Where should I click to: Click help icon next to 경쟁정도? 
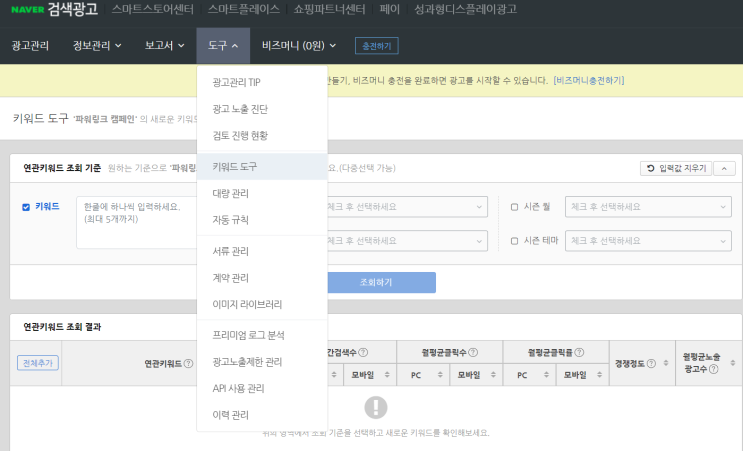651,363
